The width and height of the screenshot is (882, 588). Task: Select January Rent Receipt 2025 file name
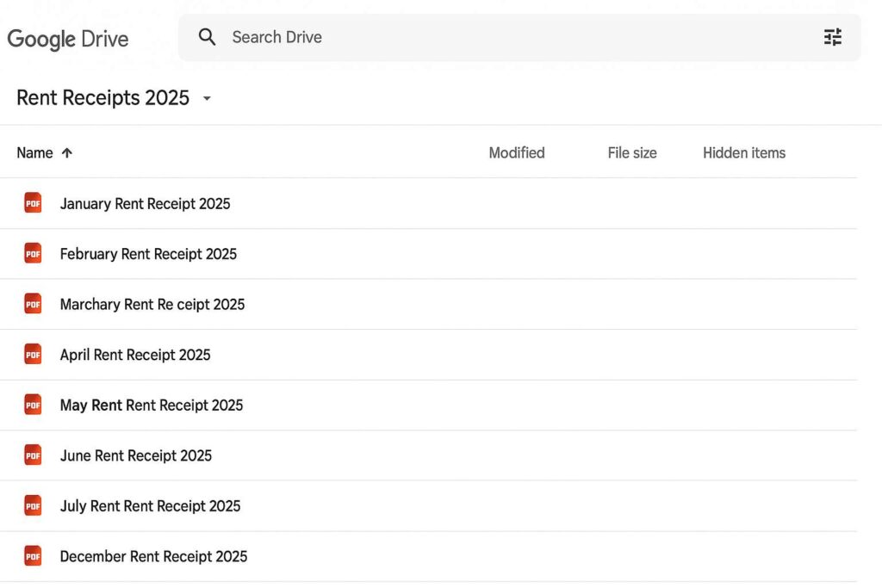click(x=145, y=203)
